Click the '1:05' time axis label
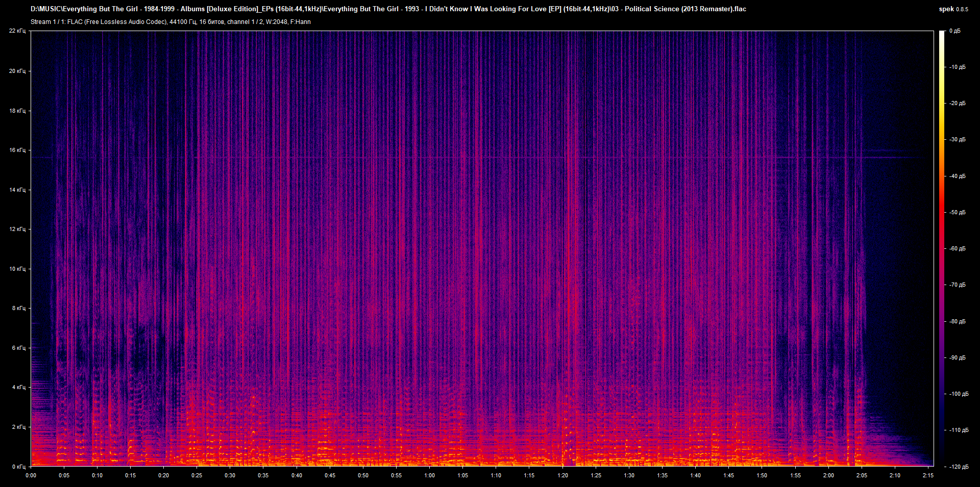This screenshot has width=980, height=487. click(x=463, y=475)
